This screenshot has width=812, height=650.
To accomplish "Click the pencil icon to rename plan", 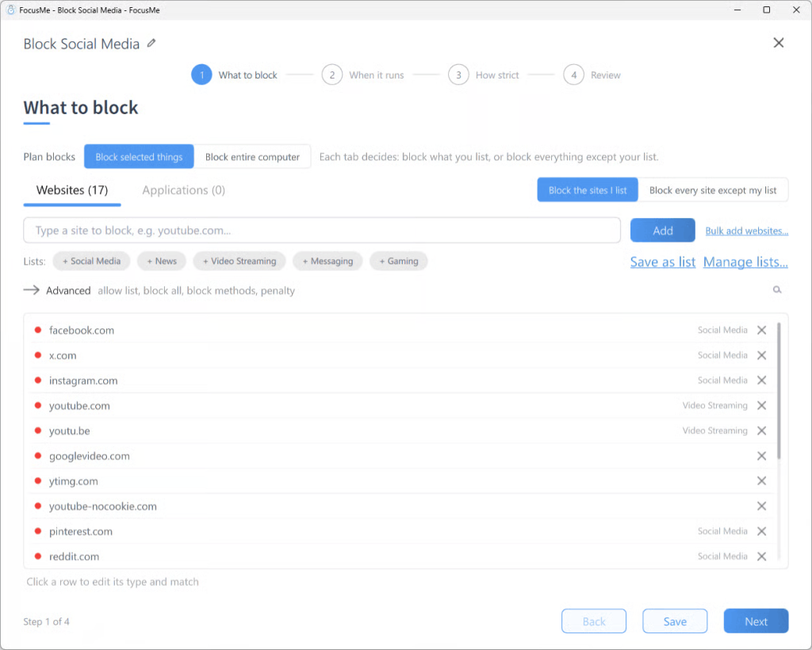I will (x=151, y=44).
